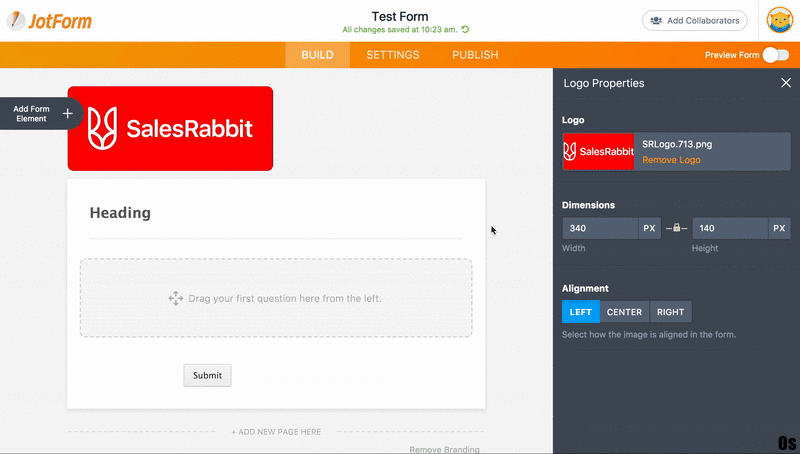The height and width of the screenshot is (454, 800).
Task: Click the Remove Branding link
Action: pos(444,449)
